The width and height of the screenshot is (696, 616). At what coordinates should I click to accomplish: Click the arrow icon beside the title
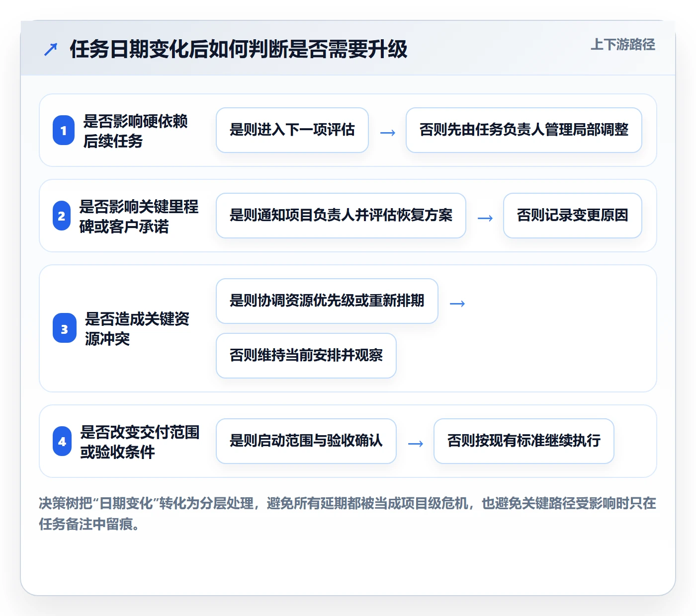(51, 49)
